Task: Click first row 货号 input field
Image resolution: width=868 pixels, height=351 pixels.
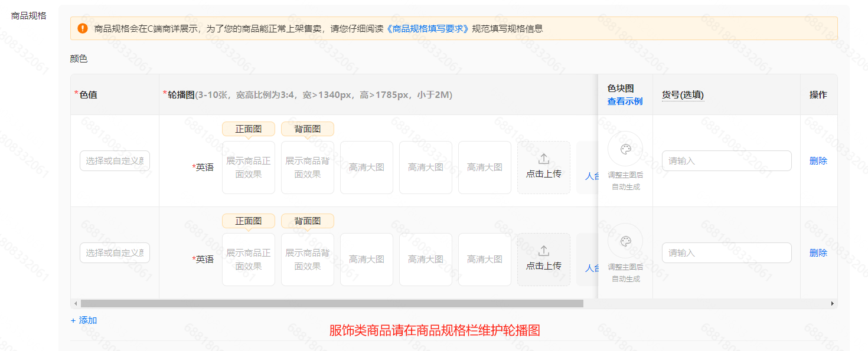Action: point(726,160)
